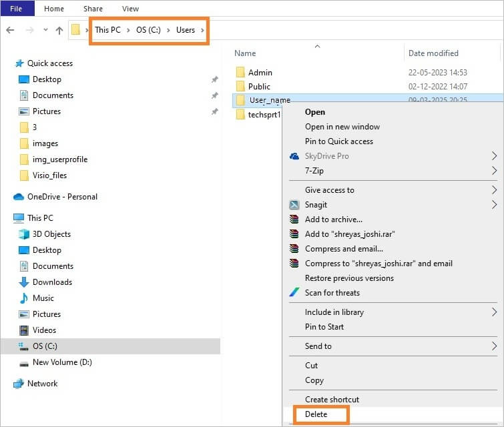Click the Downloads arrow icon
Viewport: 504px width, 427px height.
[24, 282]
